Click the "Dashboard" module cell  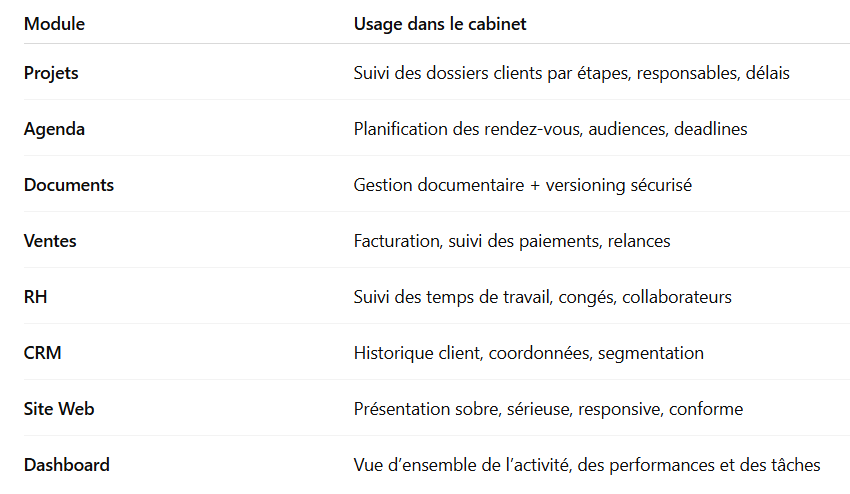pos(67,465)
